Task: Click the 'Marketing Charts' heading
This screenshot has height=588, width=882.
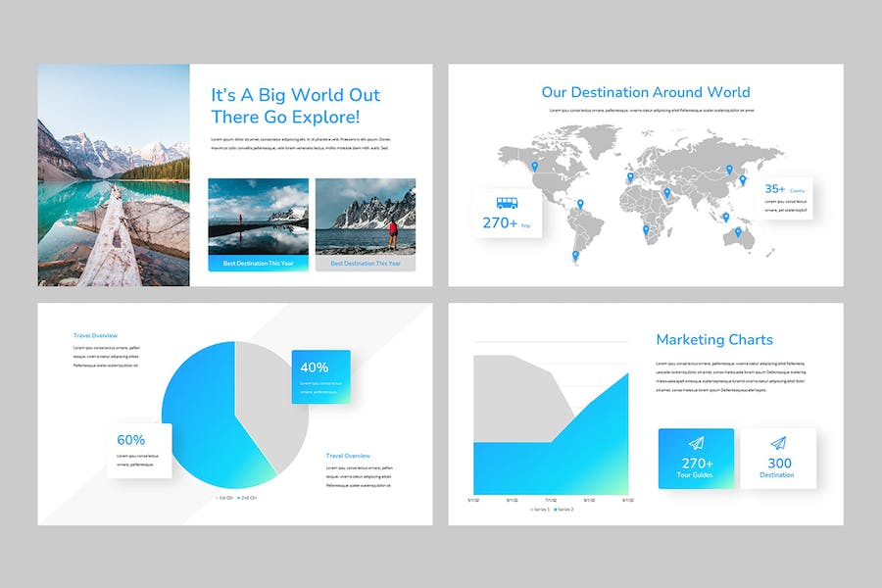Action: pyautogui.click(x=714, y=340)
